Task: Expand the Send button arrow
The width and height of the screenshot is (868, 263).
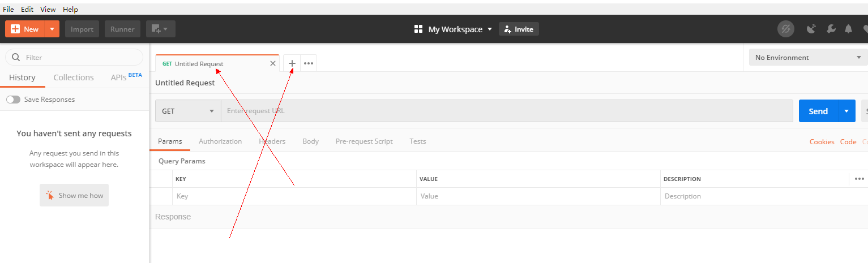Action: (x=846, y=111)
